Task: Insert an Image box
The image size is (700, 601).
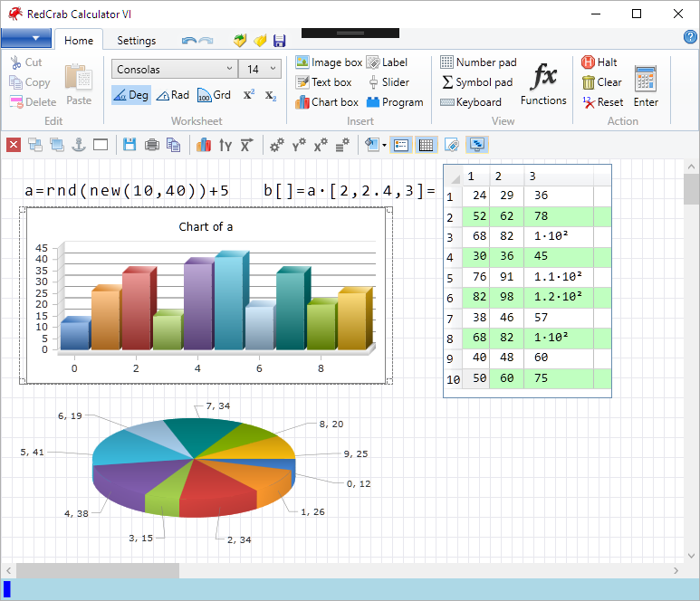Action: coord(329,62)
